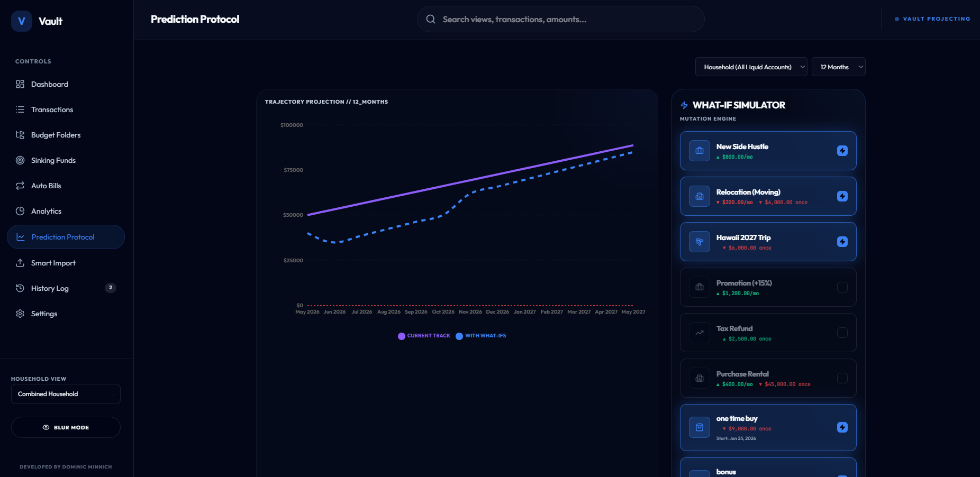Click the Current Track legend swatch
Viewport: 980px width, 477px height.
coord(402,336)
